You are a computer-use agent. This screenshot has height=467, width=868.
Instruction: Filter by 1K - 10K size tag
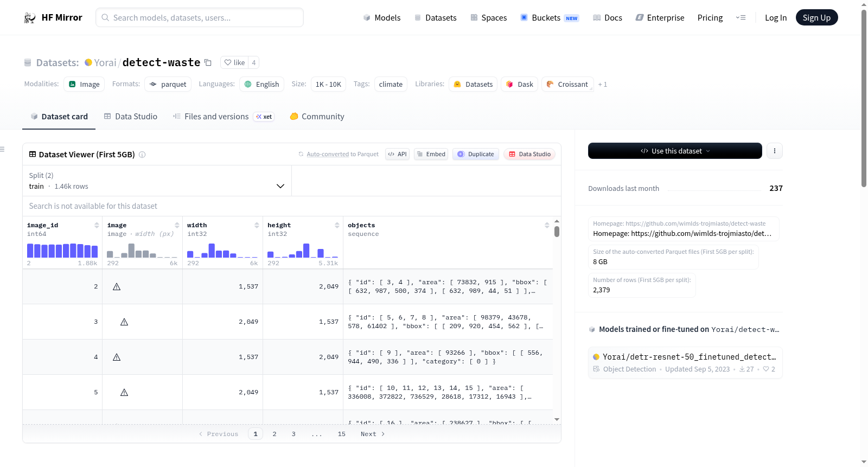click(328, 84)
